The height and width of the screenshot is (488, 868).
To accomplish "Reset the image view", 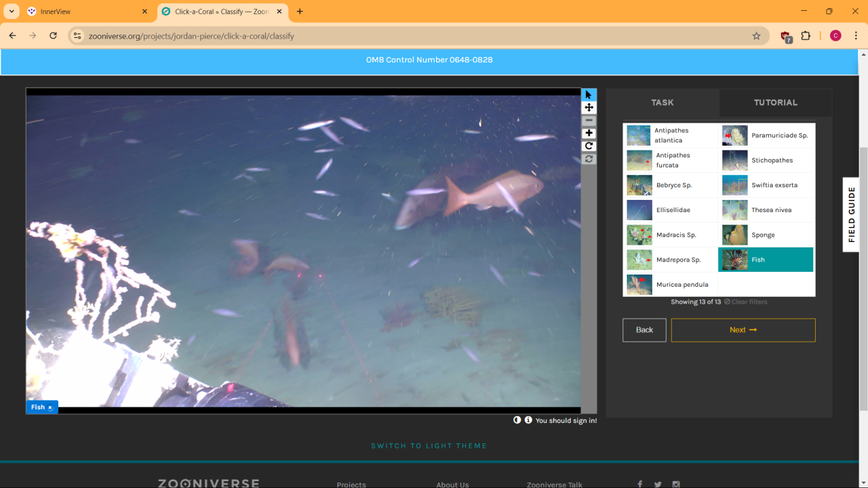I will tap(589, 159).
